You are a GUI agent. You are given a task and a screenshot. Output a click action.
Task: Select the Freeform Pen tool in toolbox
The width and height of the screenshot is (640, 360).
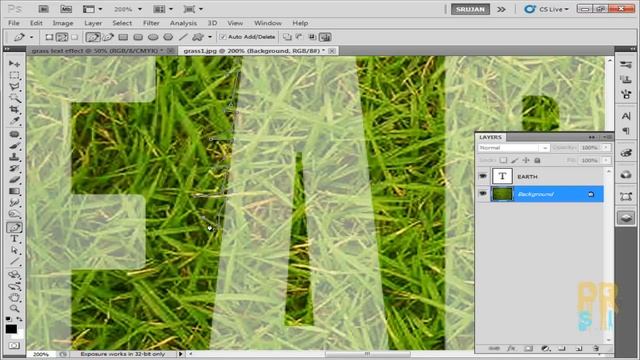coord(14,227)
